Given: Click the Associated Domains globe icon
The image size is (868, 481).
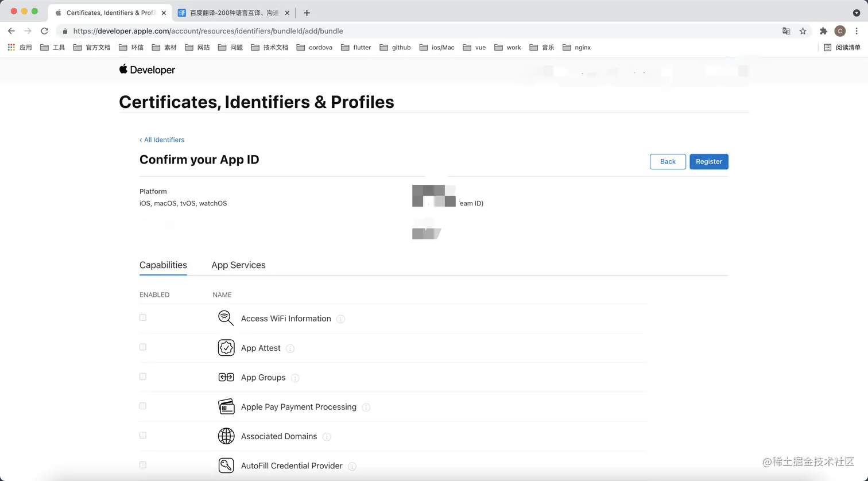Looking at the screenshot, I should [x=226, y=436].
